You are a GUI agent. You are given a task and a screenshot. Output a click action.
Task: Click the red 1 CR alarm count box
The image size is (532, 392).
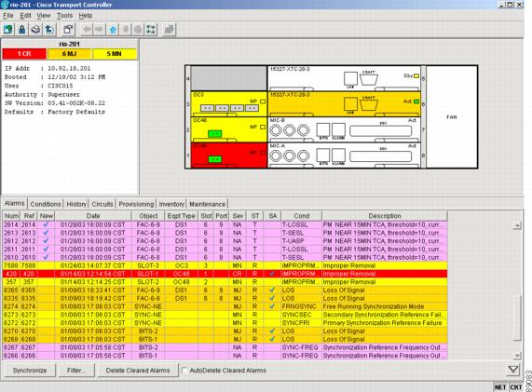coord(24,54)
